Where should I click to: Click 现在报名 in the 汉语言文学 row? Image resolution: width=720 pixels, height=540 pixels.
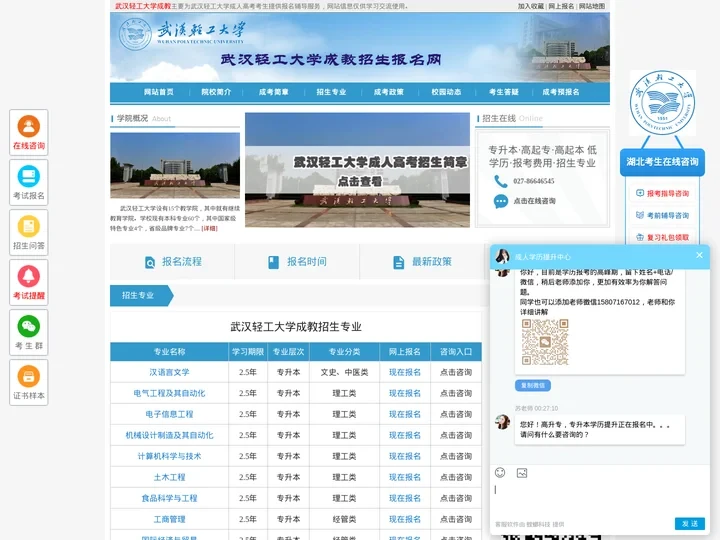tap(405, 372)
